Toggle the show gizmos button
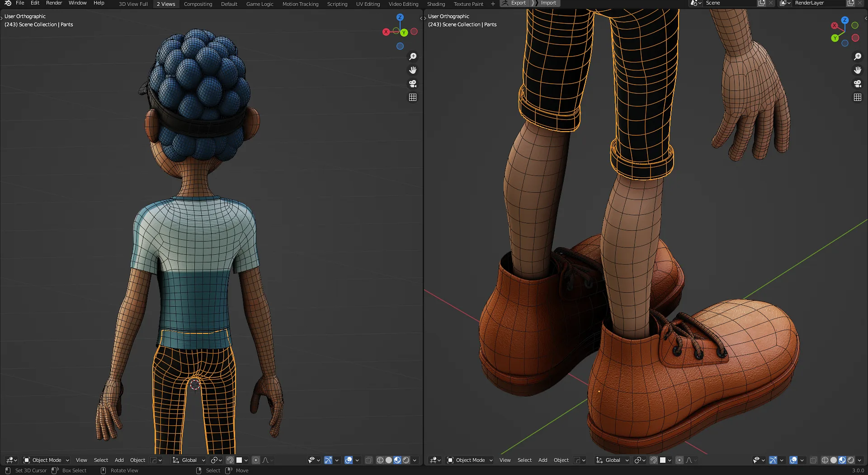The height and width of the screenshot is (475, 868). (x=328, y=460)
